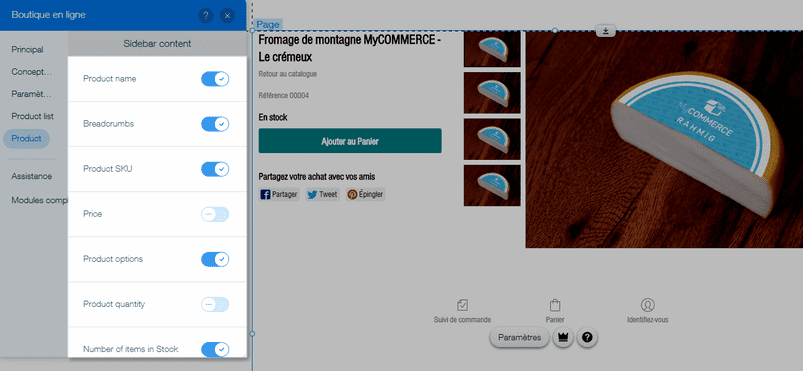
Task: Click the Twitter Tweet button
Action: [323, 195]
